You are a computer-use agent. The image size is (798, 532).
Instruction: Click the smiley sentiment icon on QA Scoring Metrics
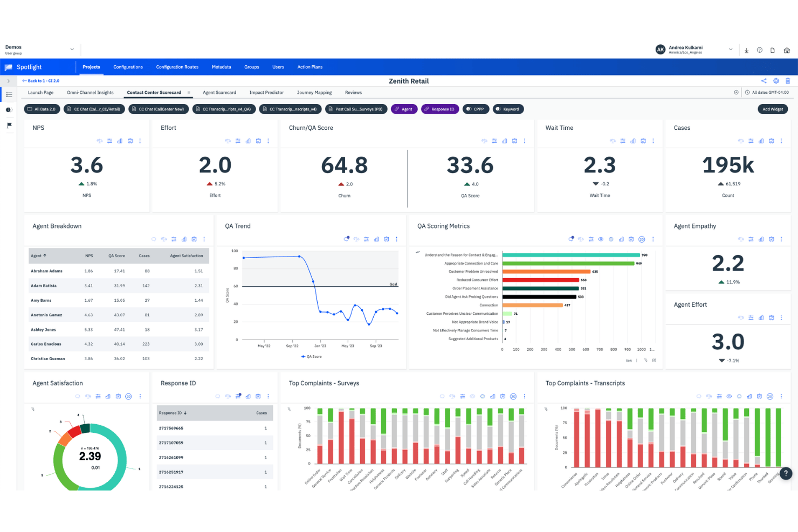tap(611, 239)
